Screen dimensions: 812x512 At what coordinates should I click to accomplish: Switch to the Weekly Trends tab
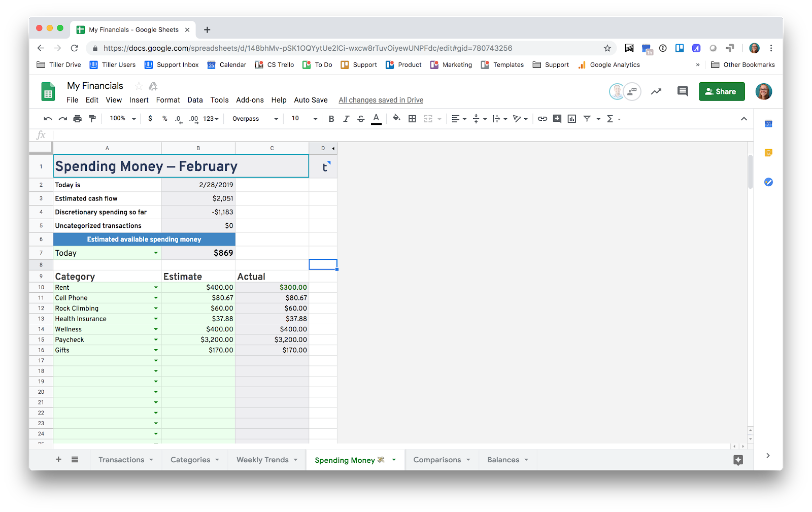point(261,460)
